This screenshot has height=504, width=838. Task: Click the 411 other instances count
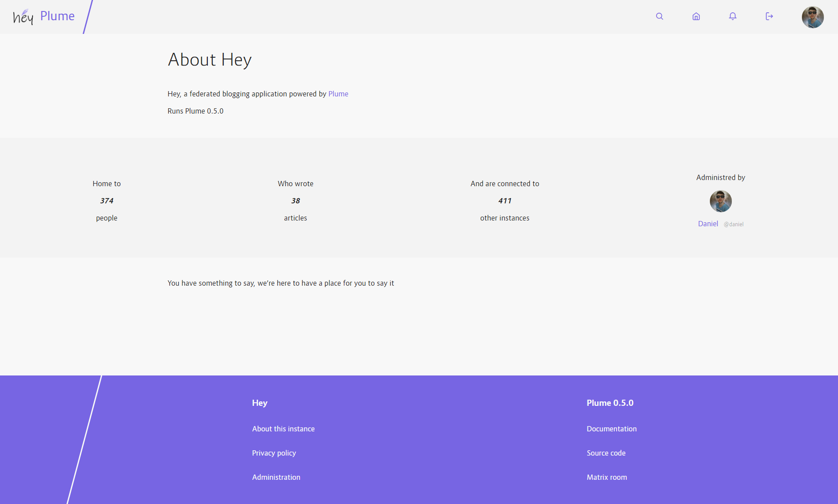click(505, 201)
